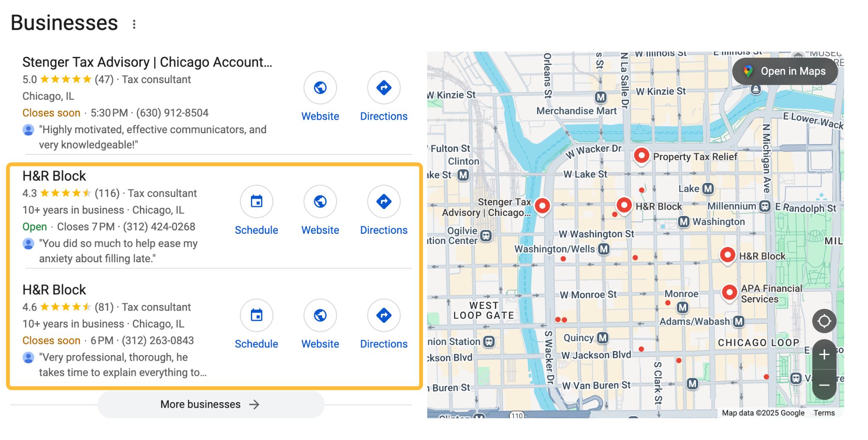Open Stenger Tax Advisory website globe icon
The height and width of the screenshot is (440, 868).
click(x=320, y=88)
